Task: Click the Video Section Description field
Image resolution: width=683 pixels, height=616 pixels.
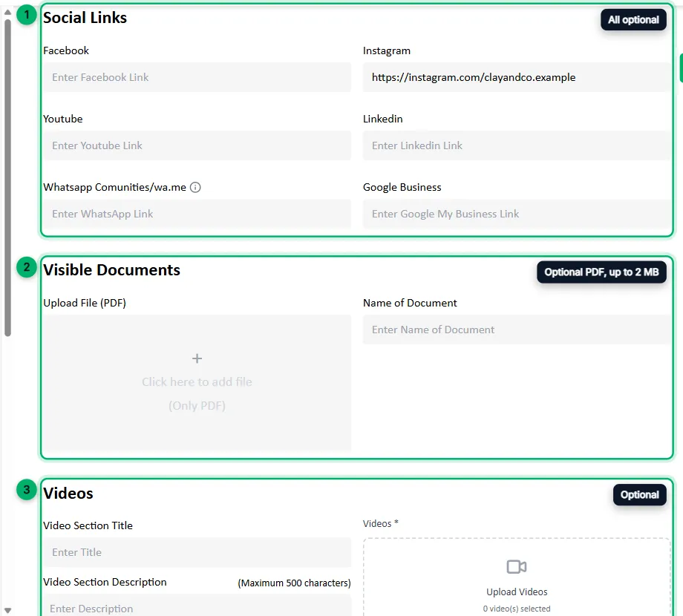Action: (x=197, y=606)
